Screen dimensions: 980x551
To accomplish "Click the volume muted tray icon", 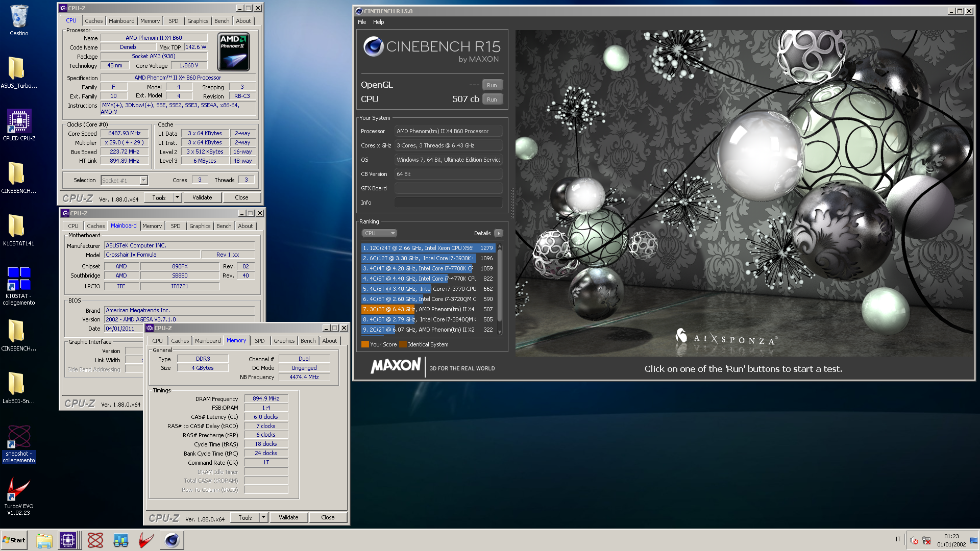I will pos(914,540).
